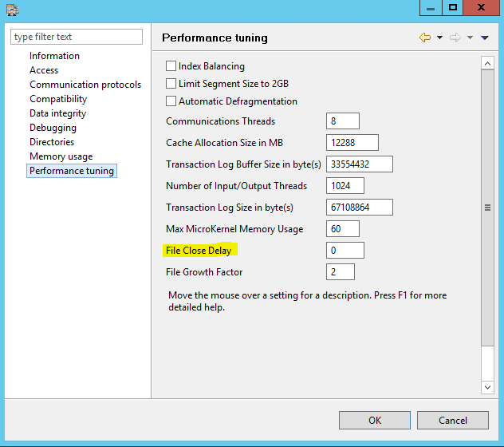Open the forward history dropdown arrow
504x447 pixels.
click(x=470, y=38)
